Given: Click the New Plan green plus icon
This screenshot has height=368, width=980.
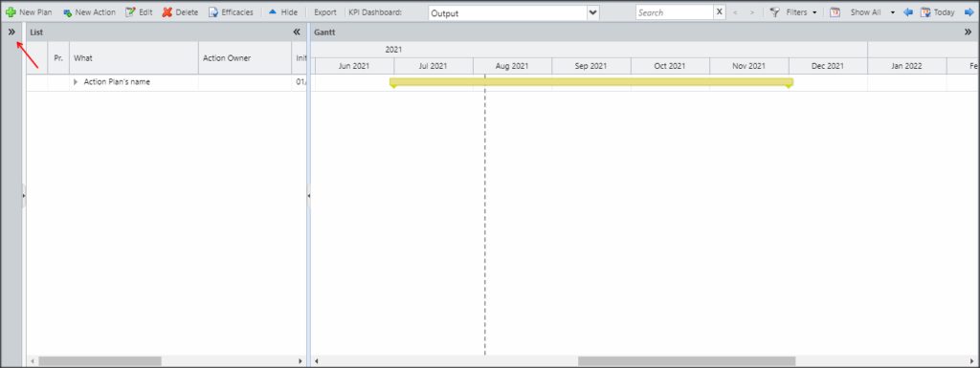Looking at the screenshot, I should coord(11,11).
